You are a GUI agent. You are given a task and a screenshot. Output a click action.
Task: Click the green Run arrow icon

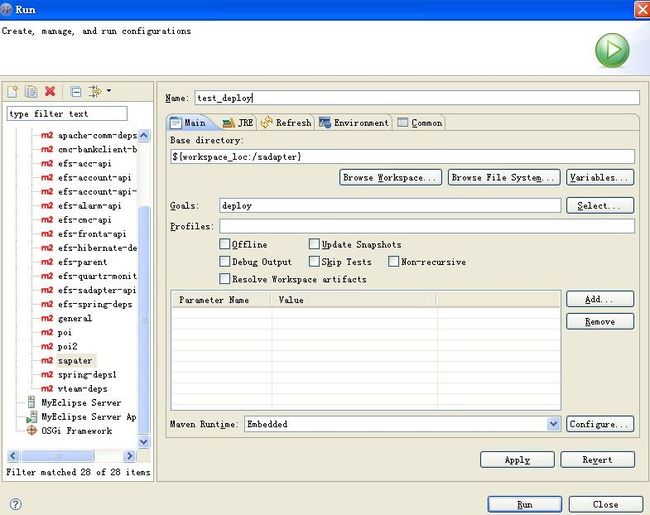pos(612,50)
